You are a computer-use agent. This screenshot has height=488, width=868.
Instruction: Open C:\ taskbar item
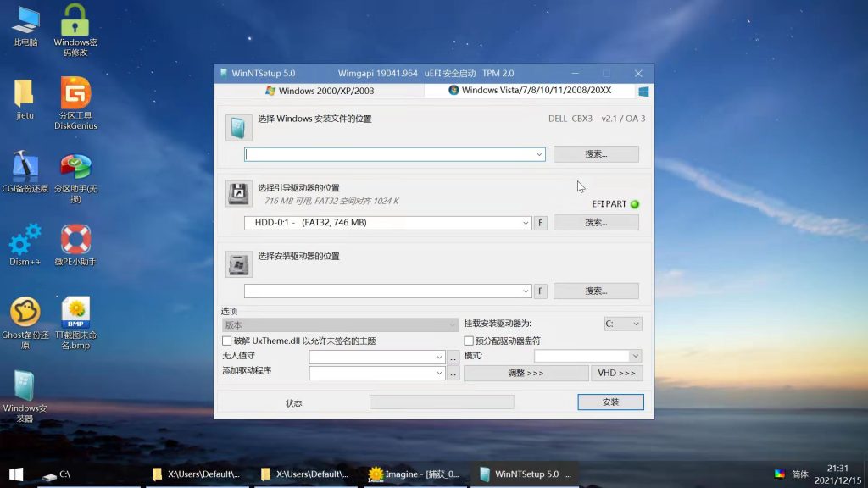(88, 474)
